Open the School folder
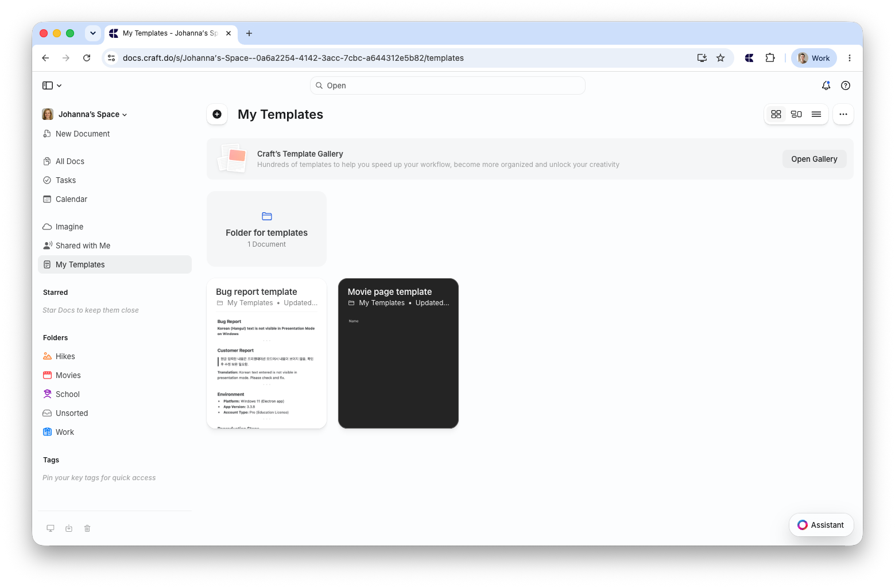Screen dimensions: 895x588 (x=115, y=394)
